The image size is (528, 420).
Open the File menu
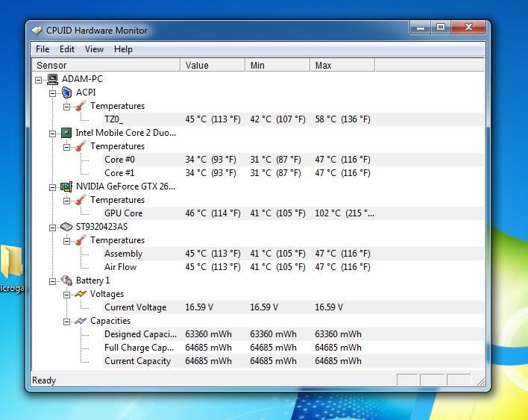(43, 49)
